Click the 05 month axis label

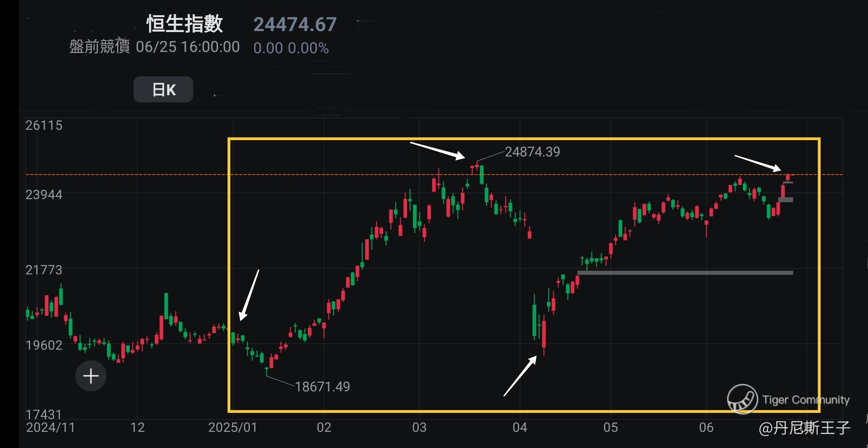point(611,427)
